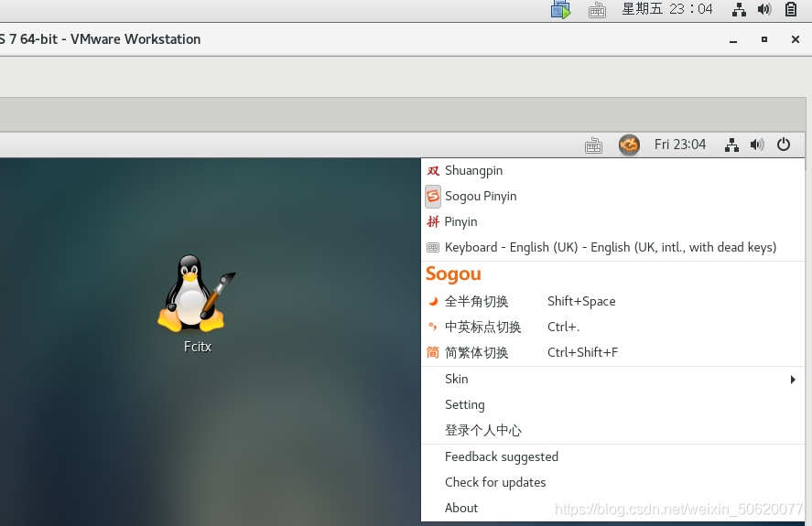Click the host keyboard tray icon
The width and height of the screenshot is (812, 526).
tap(597, 10)
